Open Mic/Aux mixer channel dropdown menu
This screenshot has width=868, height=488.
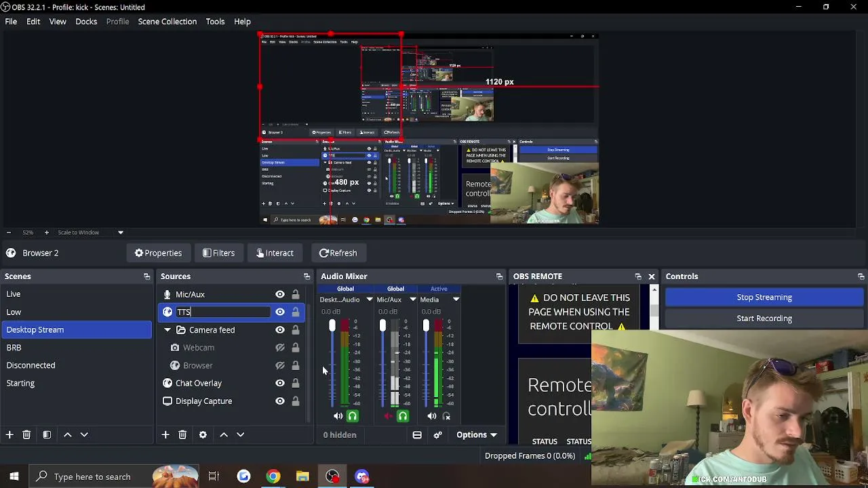tap(412, 300)
